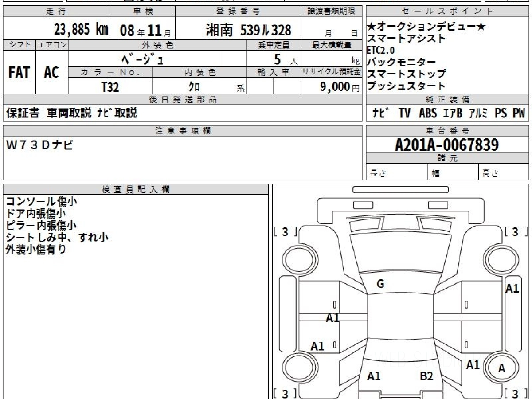This screenshot has width=532, height=399.
Task: Click プッシュスタート sales point
Action: [x=406, y=86]
